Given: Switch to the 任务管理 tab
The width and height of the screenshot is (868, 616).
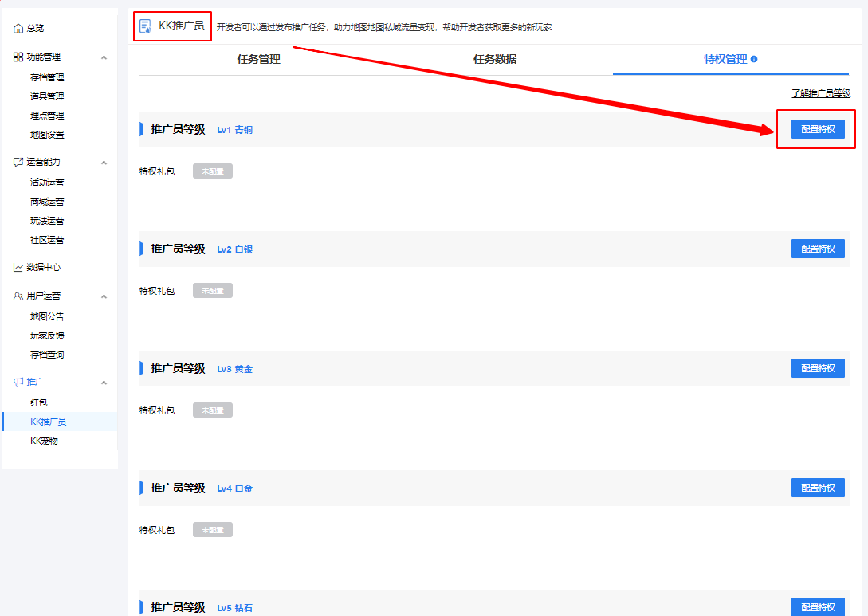Looking at the screenshot, I should (x=258, y=59).
